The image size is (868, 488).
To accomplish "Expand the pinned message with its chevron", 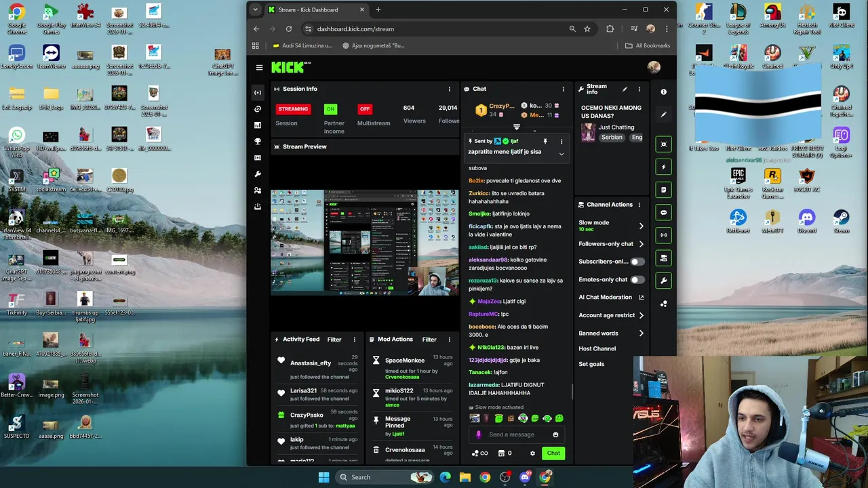I will coord(561,154).
